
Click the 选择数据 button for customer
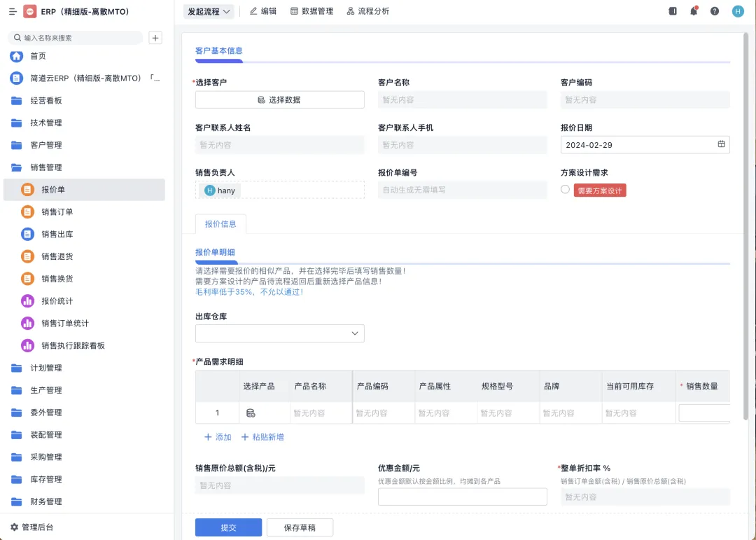click(x=279, y=100)
